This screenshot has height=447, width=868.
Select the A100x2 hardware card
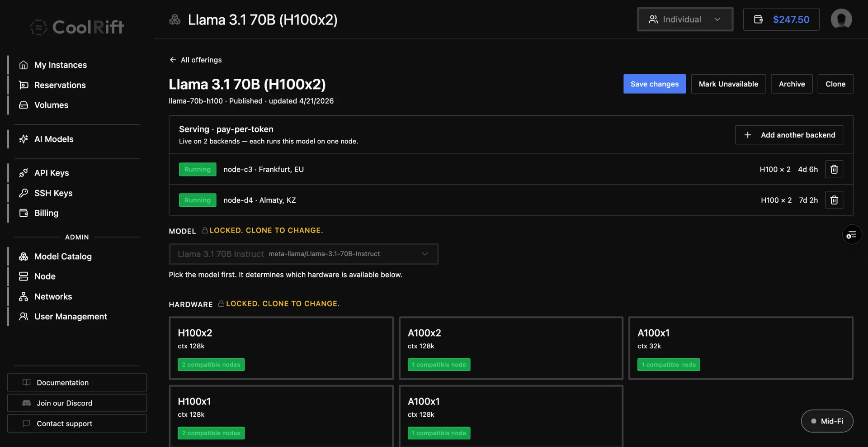(511, 348)
